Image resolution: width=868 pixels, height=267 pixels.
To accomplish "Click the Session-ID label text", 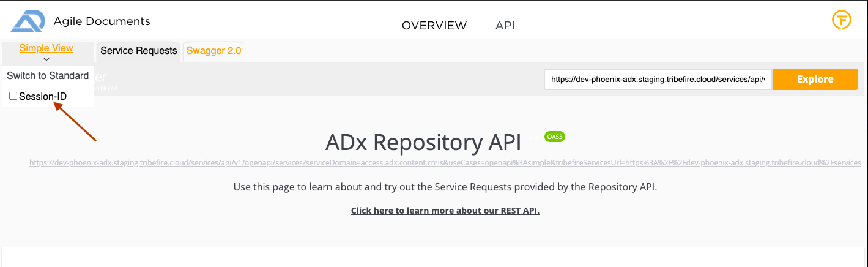I will 43,96.
